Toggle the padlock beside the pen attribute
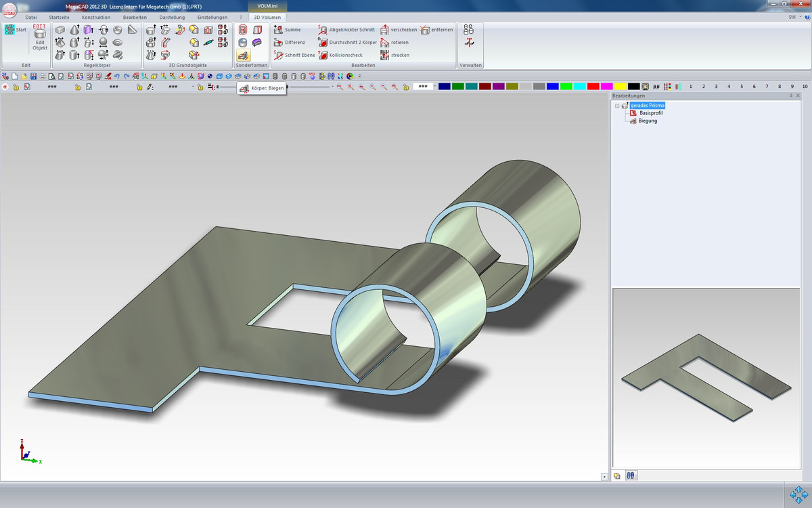 coord(140,87)
